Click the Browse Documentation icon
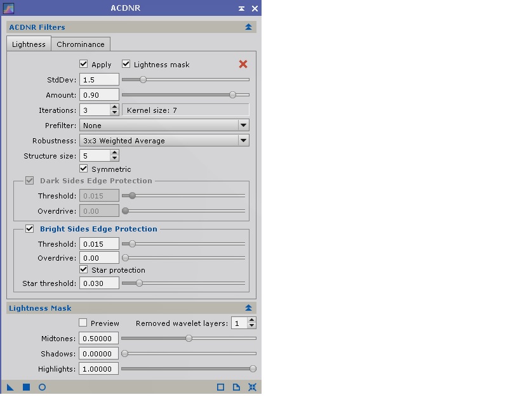This screenshot has width=532, height=409. pos(236,387)
